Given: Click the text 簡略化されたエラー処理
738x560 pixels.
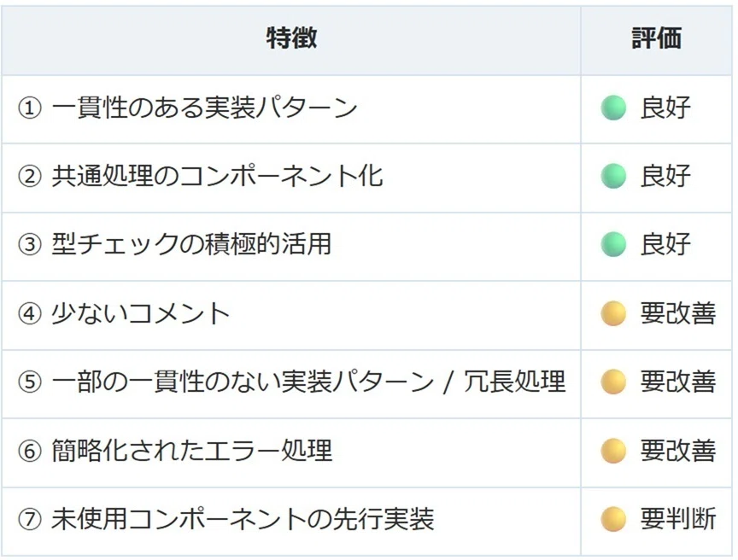Looking at the screenshot, I should pos(191,451).
